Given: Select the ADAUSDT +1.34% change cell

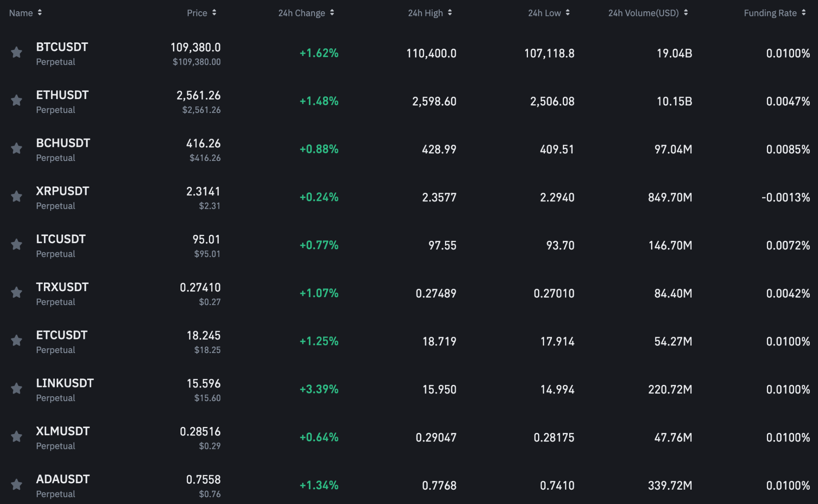Looking at the screenshot, I should click(319, 485).
